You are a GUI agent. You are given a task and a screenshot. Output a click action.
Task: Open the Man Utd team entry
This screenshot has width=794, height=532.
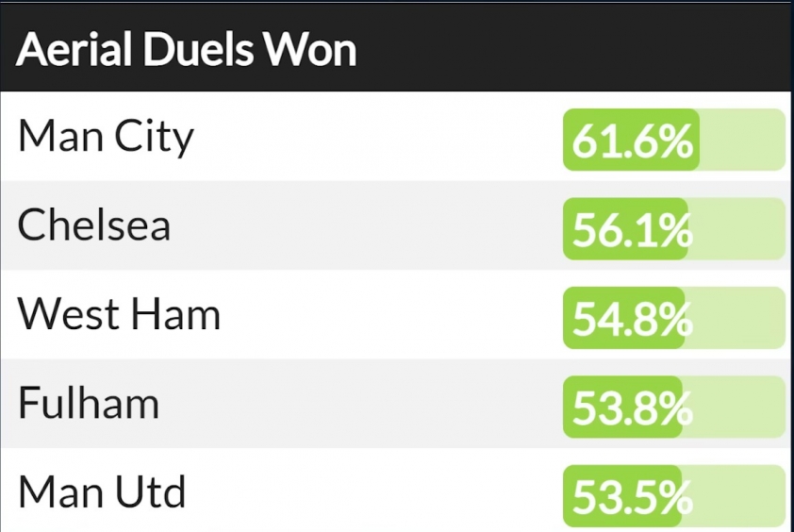(102, 491)
